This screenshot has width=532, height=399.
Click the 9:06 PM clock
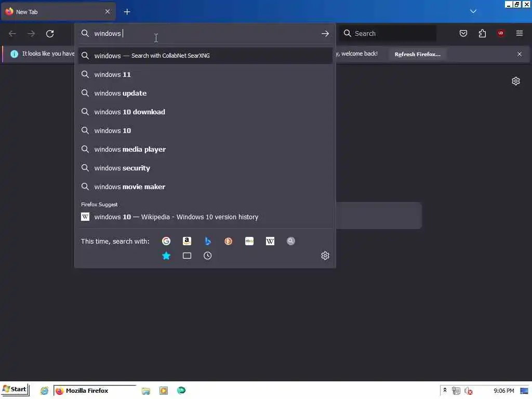503,391
